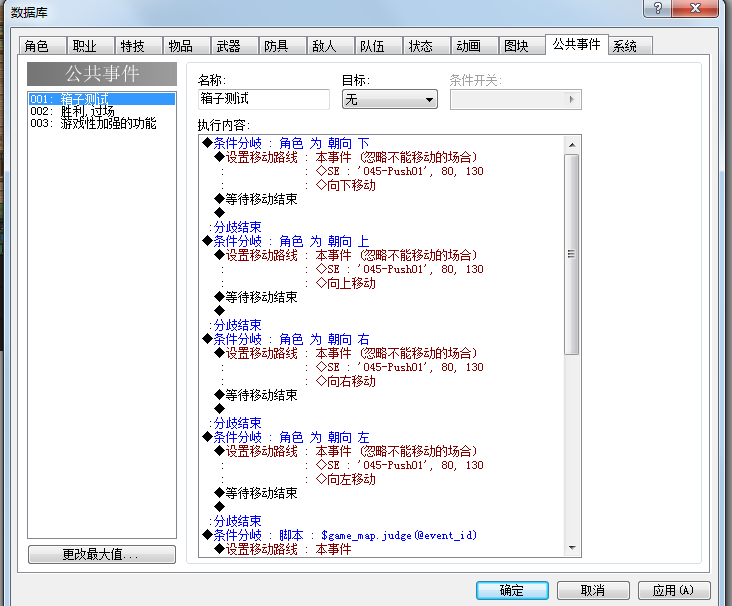The height and width of the screenshot is (606, 732).
Task: Click the 名称 input field
Action: (x=264, y=99)
